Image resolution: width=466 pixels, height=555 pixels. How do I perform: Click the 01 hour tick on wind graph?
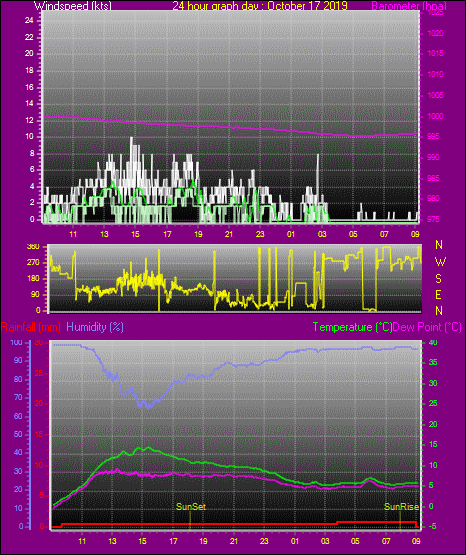291,234
